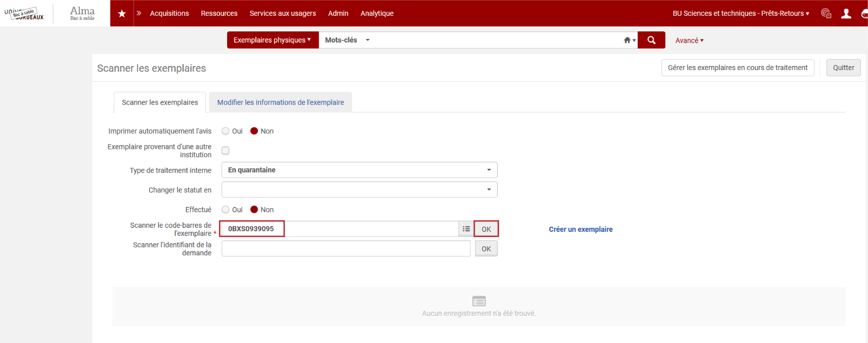Screen dimensions: 868x343
Task: Click the Alma Bac à sable logo
Action: coord(82,14)
